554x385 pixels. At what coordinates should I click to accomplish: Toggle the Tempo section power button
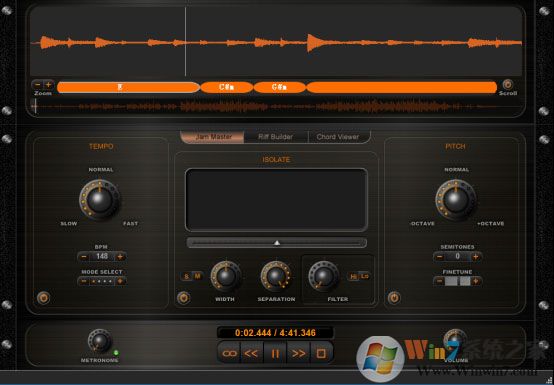[43, 298]
